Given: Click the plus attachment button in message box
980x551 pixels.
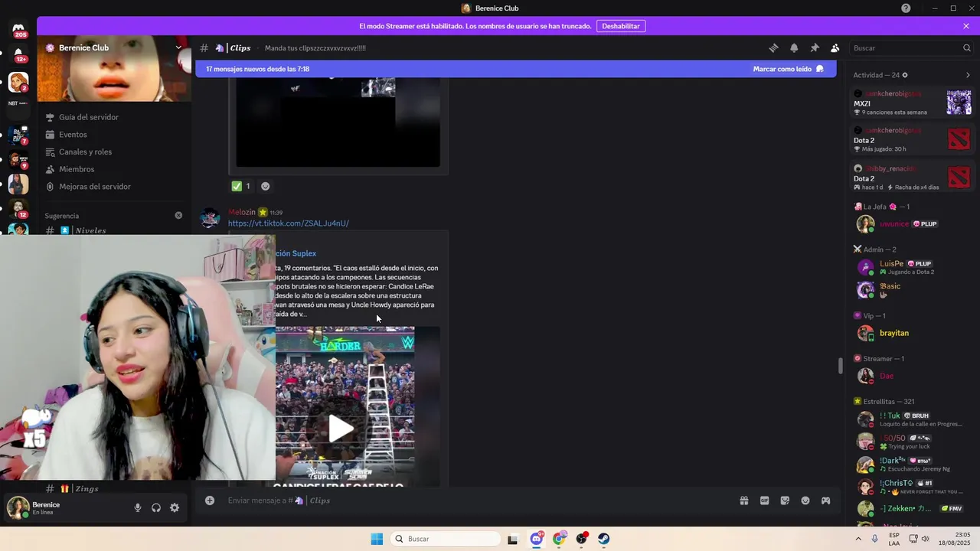Looking at the screenshot, I should (x=210, y=500).
